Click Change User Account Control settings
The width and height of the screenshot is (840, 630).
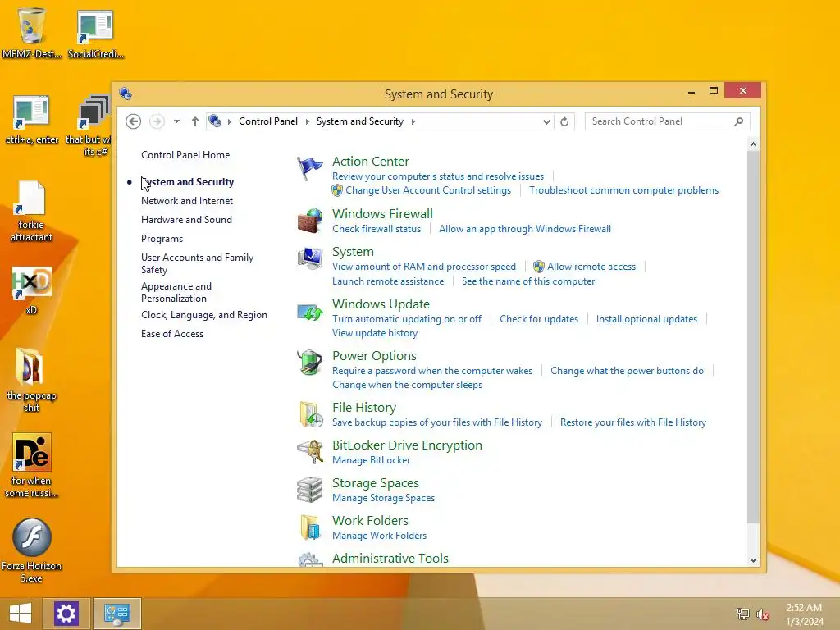click(x=428, y=190)
